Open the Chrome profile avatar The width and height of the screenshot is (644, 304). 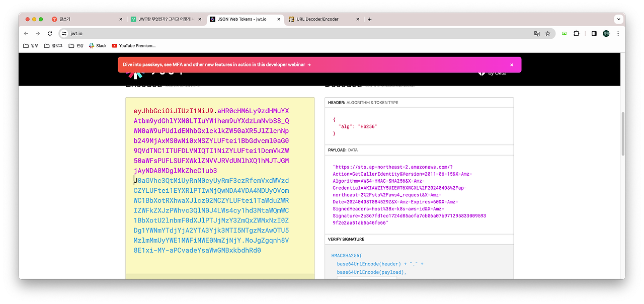(x=606, y=33)
